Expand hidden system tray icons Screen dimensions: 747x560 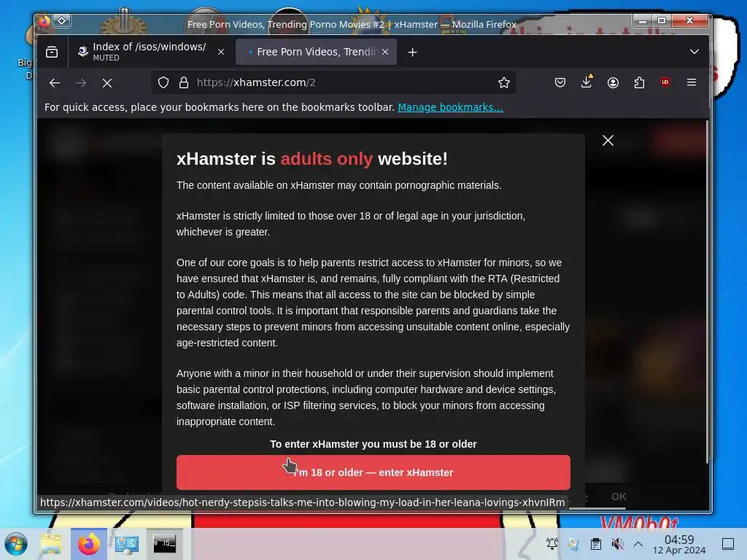click(x=638, y=544)
